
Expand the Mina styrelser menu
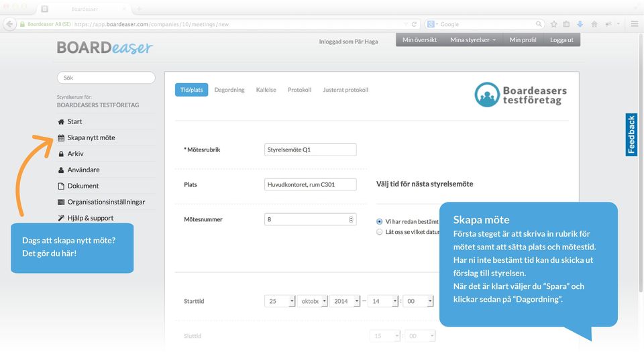tap(473, 40)
